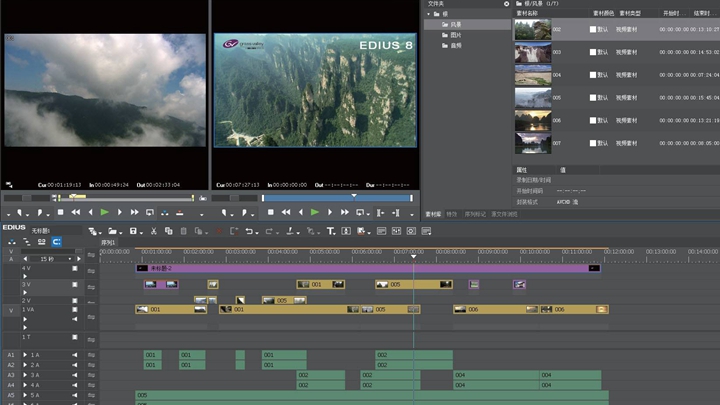
Task: Open the export menu icon
Action: tap(361, 231)
